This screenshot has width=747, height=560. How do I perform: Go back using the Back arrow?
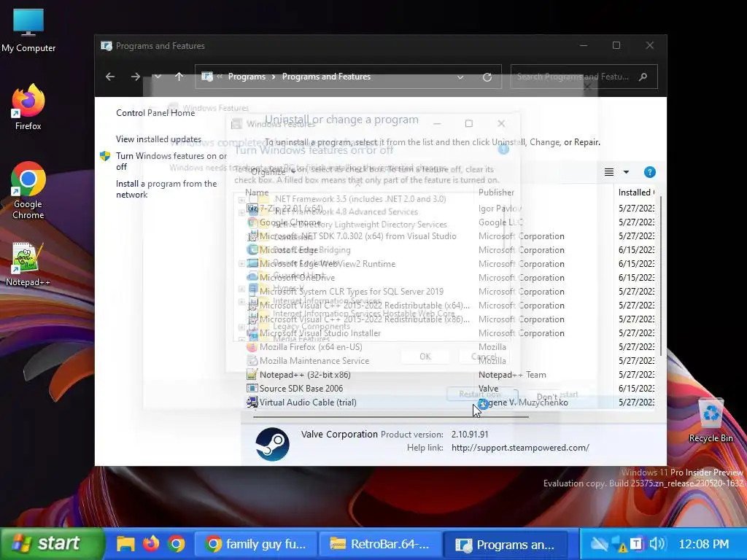coord(110,77)
